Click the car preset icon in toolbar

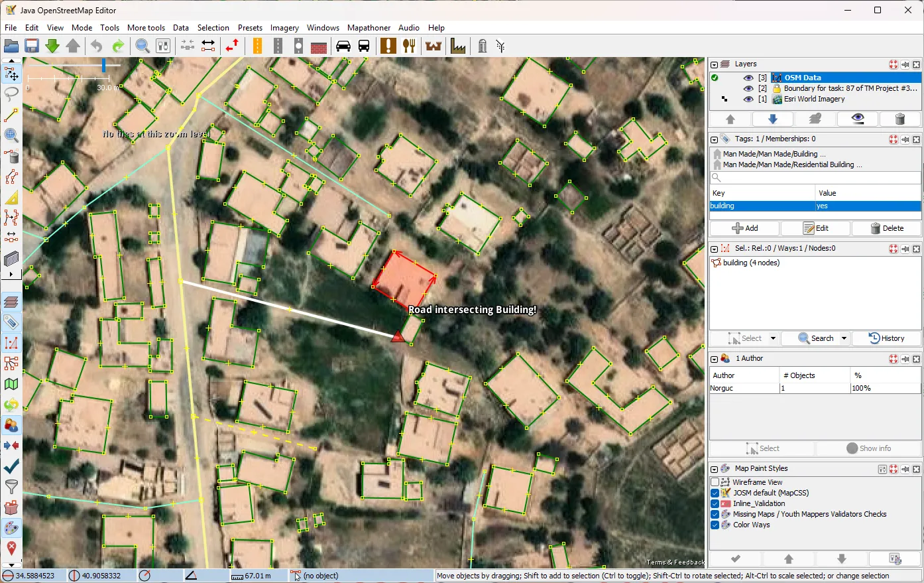click(x=343, y=46)
